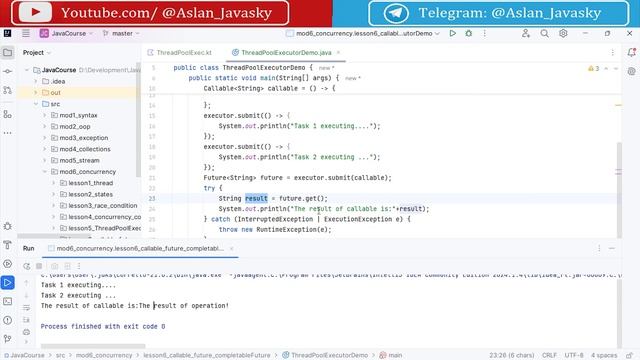Image resolution: width=640 pixels, height=360 pixels.
Task: Expand the out folder
Action: 36,93
